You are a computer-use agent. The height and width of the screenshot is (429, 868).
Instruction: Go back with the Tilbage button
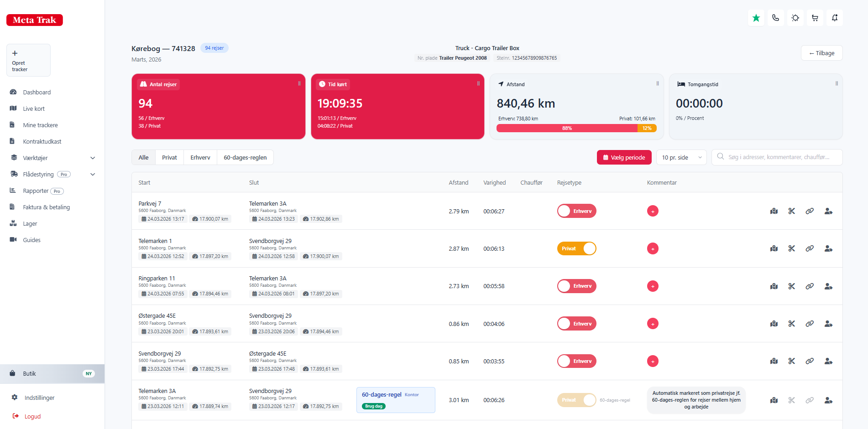point(821,53)
